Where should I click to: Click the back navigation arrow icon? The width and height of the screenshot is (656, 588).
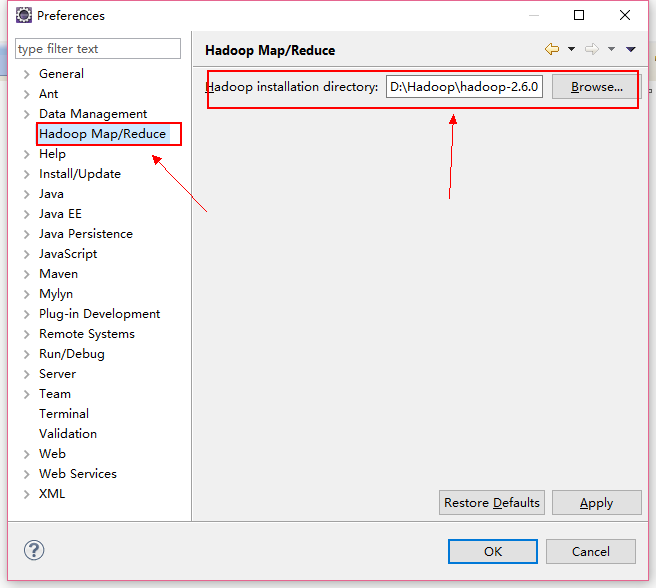[x=552, y=49]
